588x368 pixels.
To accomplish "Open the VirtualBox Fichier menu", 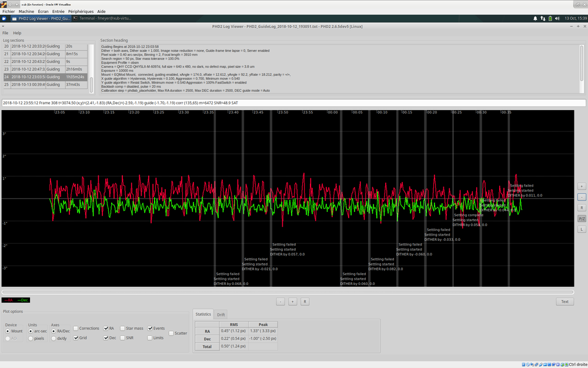I will click(x=9, y=11).
